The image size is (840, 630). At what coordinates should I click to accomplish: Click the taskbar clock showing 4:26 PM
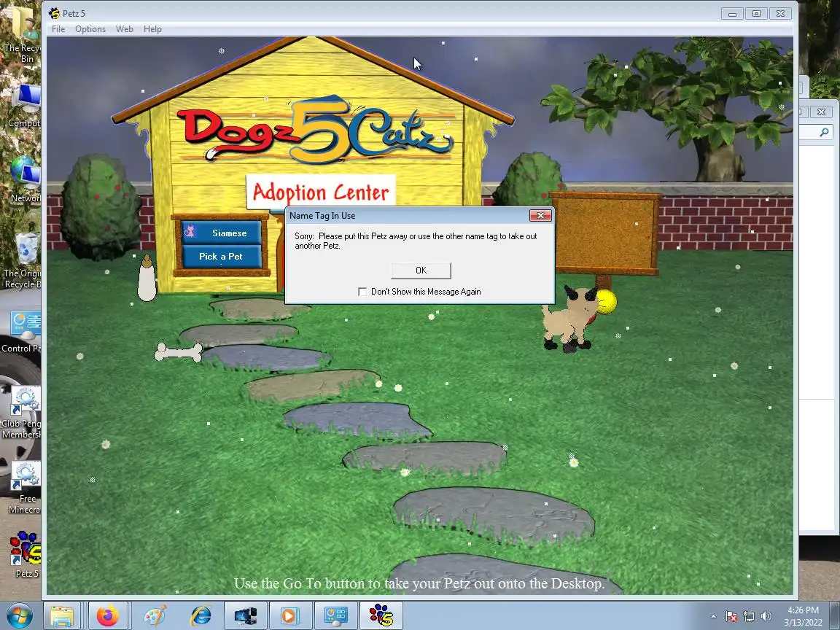[803, 616]
